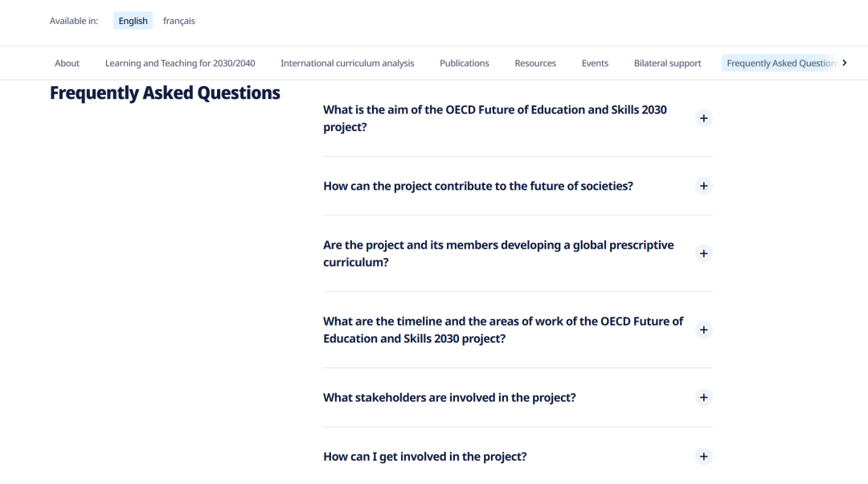Expand plus icon next to stakeholders question
The image size is (868, 484).
[703, 398]
